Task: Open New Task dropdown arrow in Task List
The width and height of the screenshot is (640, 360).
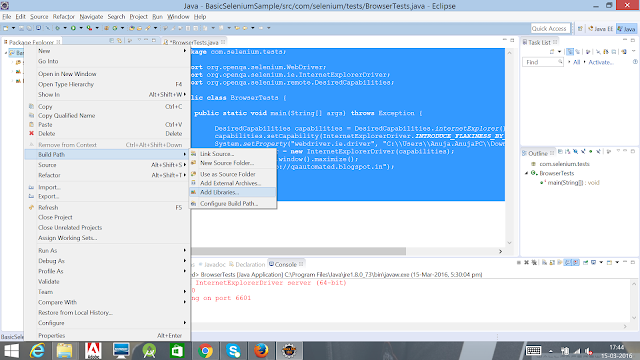Action: click(x=559, y=52)
